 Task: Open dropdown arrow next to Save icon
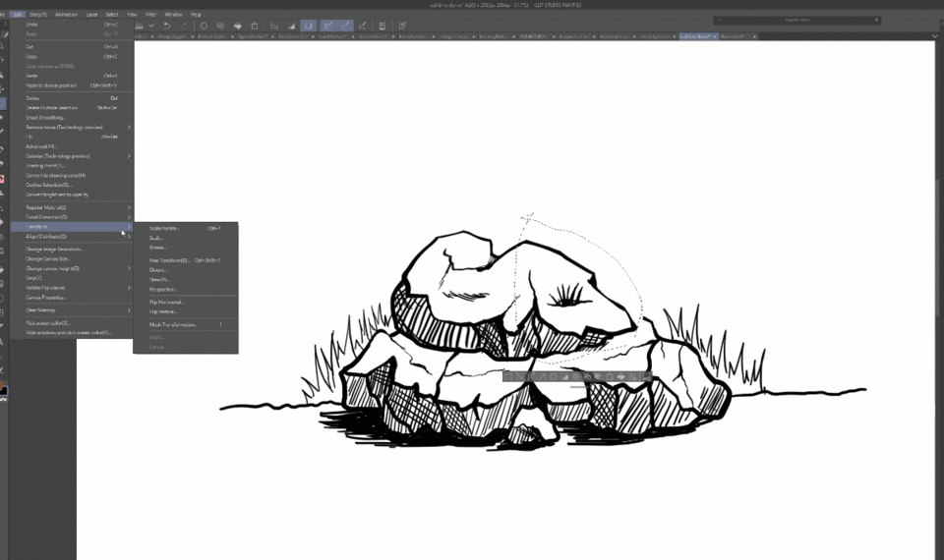151,26
